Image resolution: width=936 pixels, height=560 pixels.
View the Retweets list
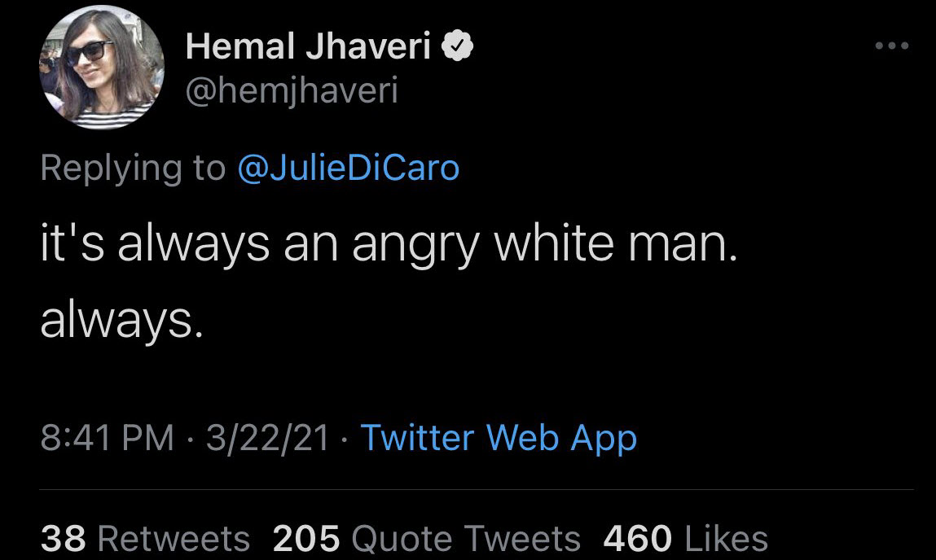(x=174, y=539)
